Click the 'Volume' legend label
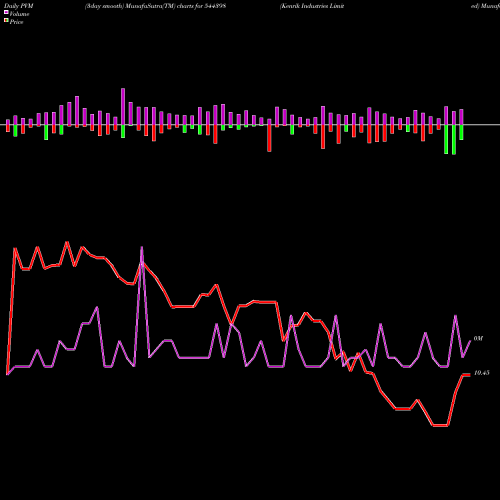 [x=19, y=14]
